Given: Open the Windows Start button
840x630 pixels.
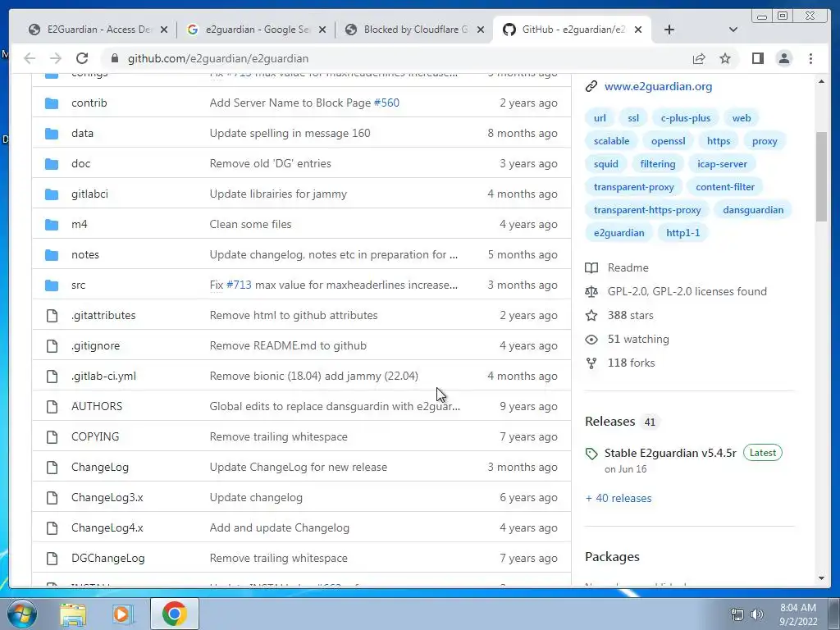Looking at the screenshot, I should [x=22, y=614].
